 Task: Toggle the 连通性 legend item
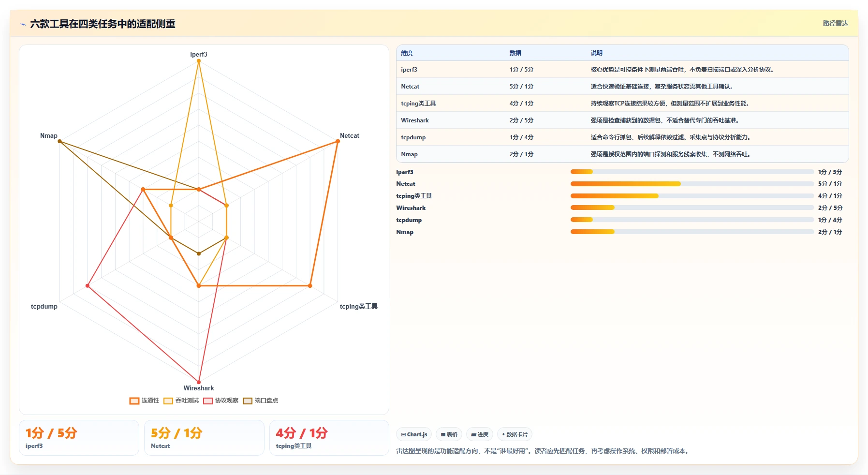[x=144, y=401]
